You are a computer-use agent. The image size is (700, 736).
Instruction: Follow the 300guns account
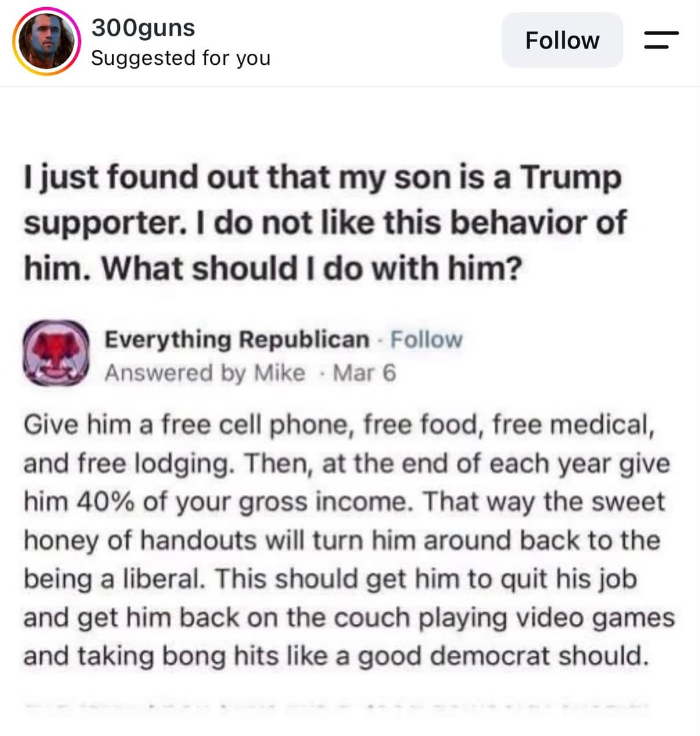tap(562, 40)
